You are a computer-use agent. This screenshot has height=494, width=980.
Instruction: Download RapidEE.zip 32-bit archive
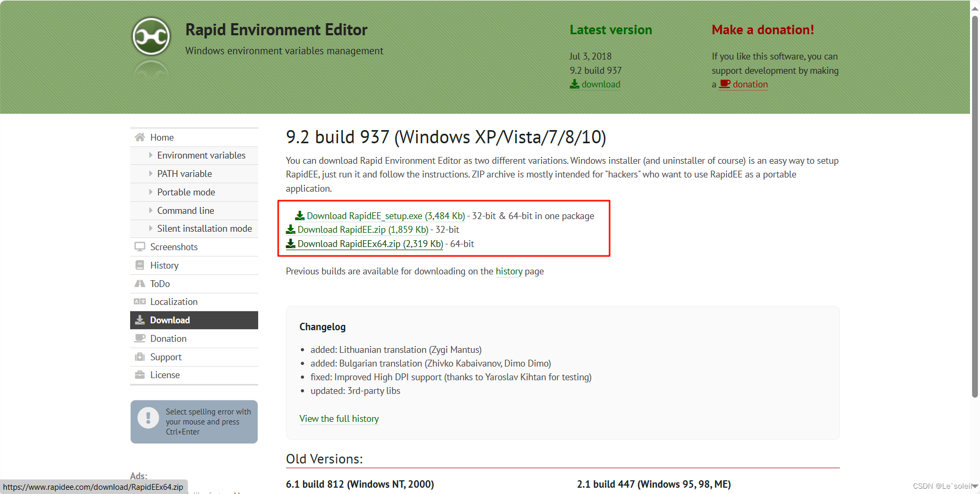click(x=363, y=230)
